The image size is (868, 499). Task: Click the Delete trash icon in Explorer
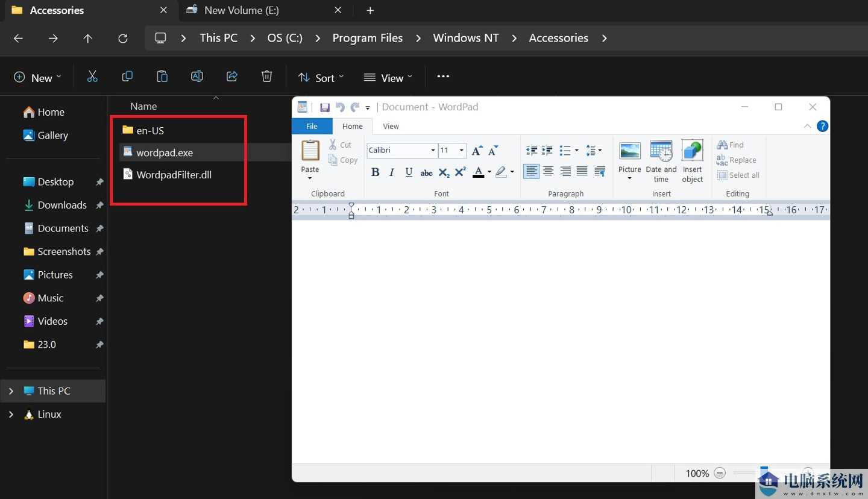click(267, 77)
